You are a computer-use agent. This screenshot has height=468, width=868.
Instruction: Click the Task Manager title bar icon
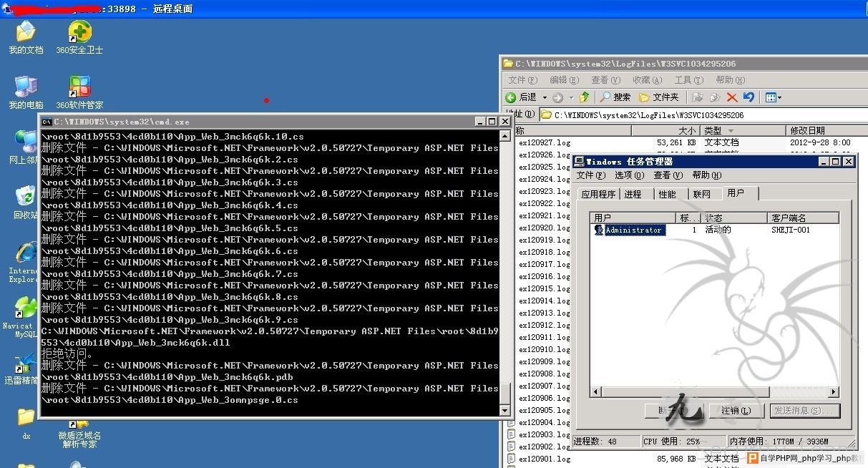coord(580,162)
